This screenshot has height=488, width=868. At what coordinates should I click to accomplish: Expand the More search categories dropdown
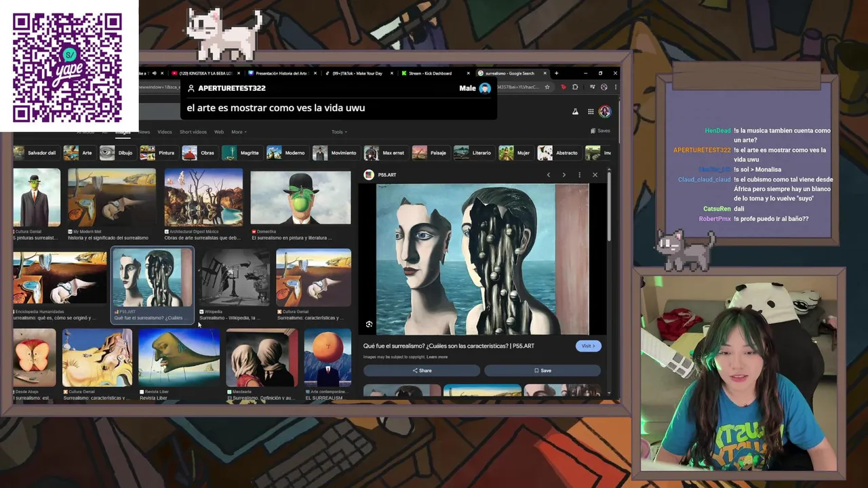(239, 132)
